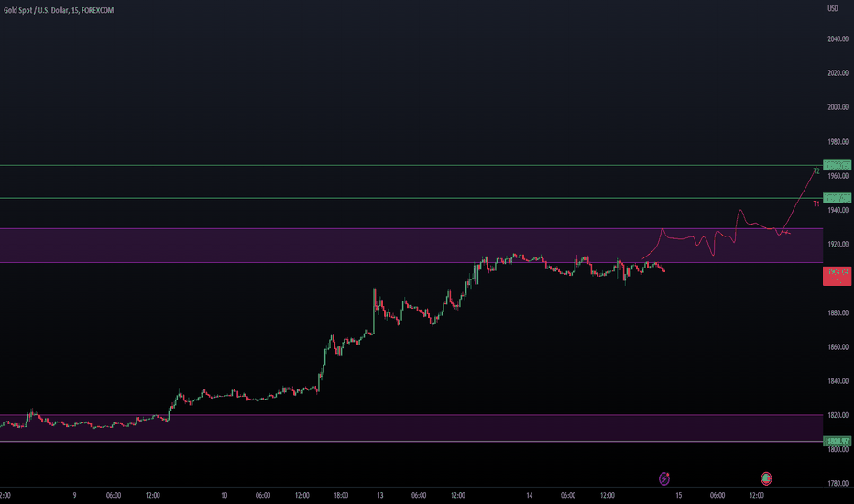Click the 2000.00 price axis label
This screenshot has width=854, height=504.
[838, 107]
